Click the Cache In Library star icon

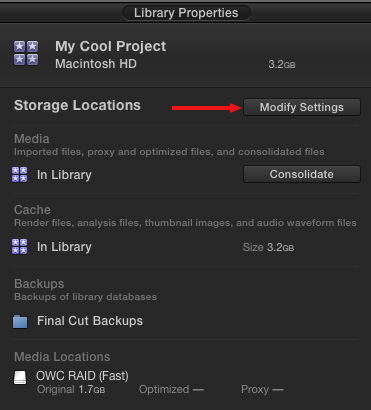pyautogui.click(x=20, y=247)
